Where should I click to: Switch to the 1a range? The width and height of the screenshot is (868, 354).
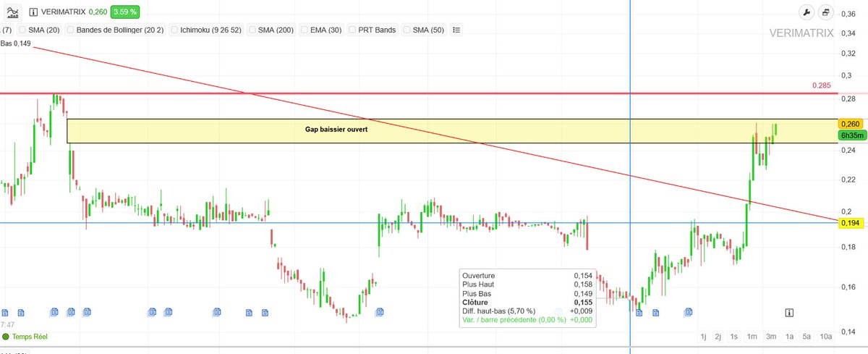(790, 337)
